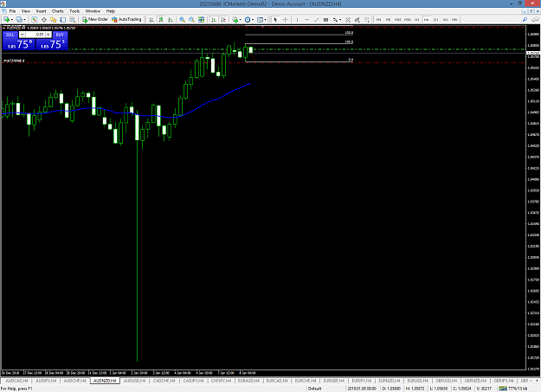Open the chat bubbles icon
Image resolution: width=541 pixels, height=392 pixels.
pos(535,20)
